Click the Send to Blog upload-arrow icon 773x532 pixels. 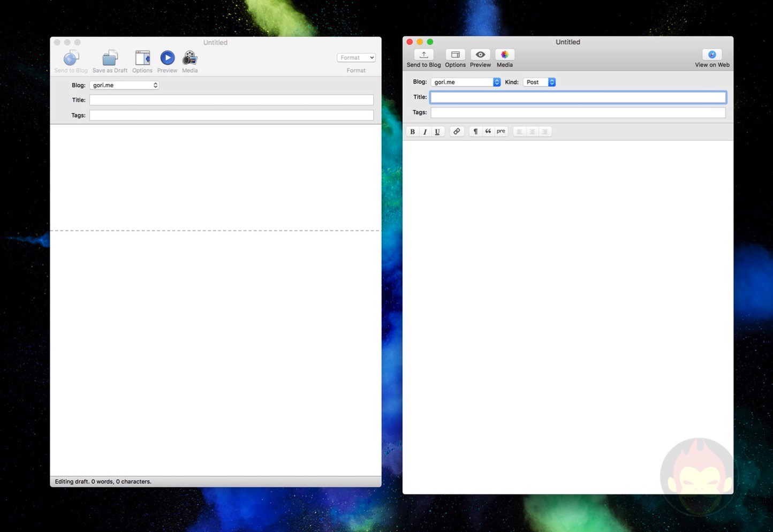423,55
